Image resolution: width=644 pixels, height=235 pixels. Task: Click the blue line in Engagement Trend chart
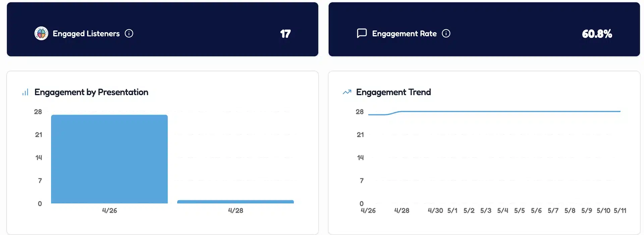503,111
